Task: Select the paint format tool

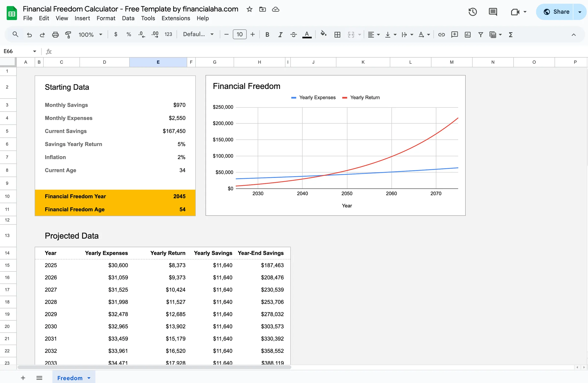Action: [68, 34]
